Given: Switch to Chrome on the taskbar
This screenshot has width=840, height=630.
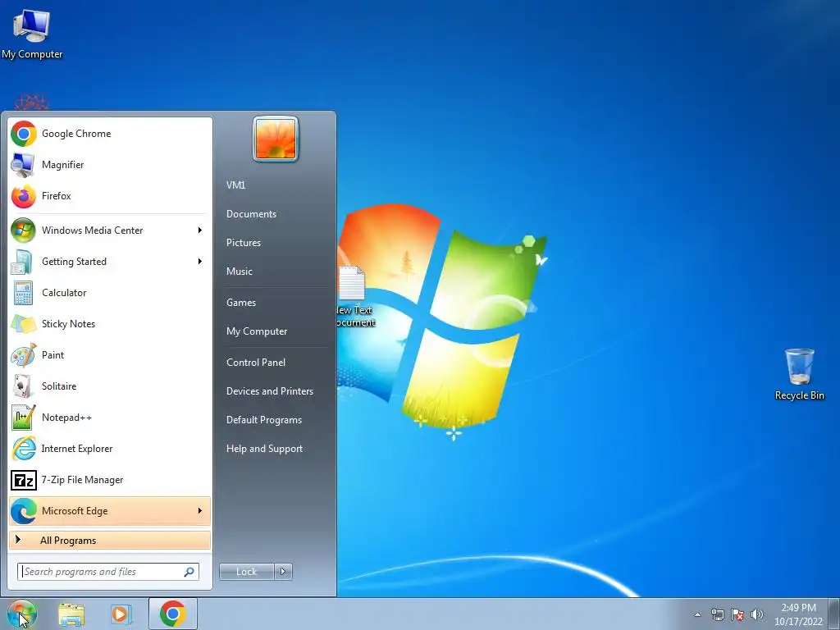Looking at the screenshot, I should pyautogui.click(x=172, y=614).
